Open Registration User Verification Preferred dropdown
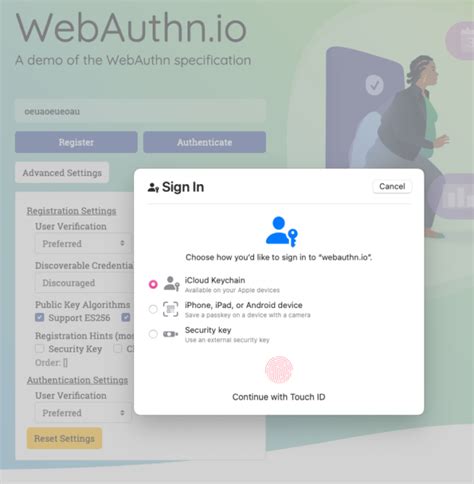Screen dimensions: 474x484 click(x=83, y=244)
